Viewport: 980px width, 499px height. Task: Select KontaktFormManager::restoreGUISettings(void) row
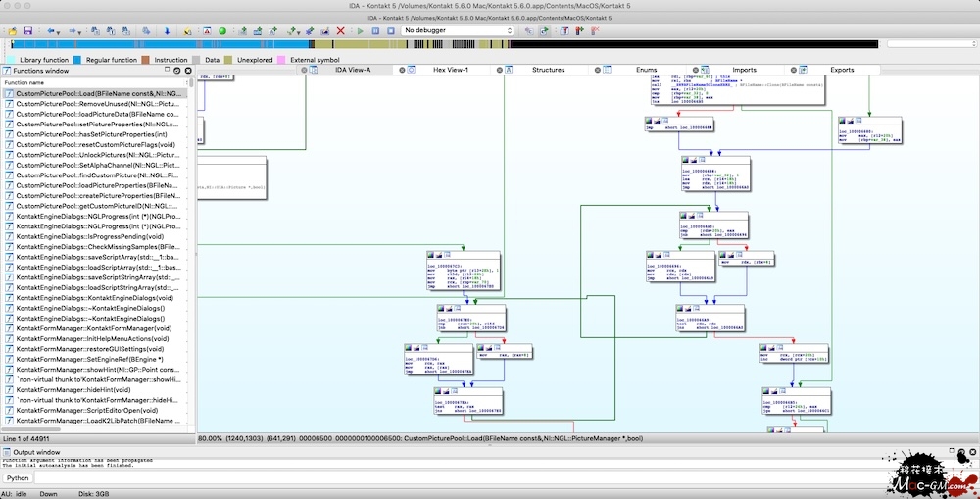tap(94, 349)
